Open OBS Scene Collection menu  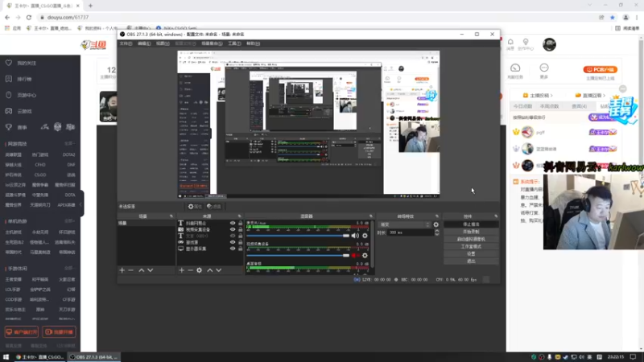point(212,43)
